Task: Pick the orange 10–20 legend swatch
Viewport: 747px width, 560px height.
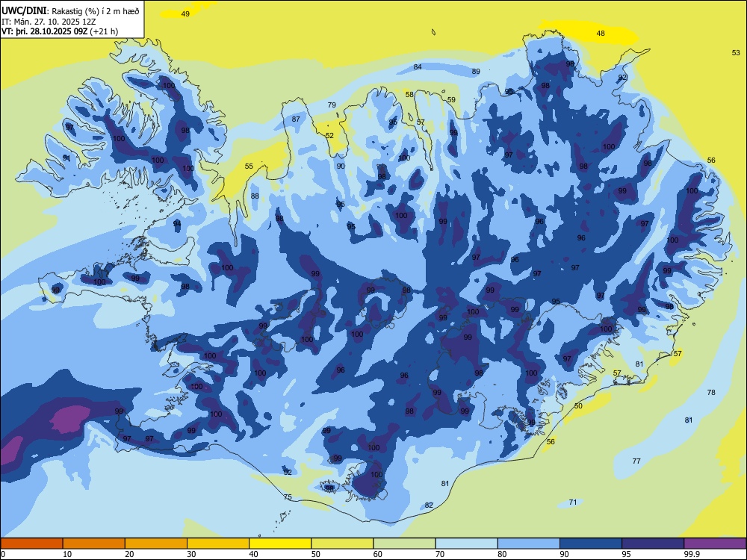Action: coord(94,544)
